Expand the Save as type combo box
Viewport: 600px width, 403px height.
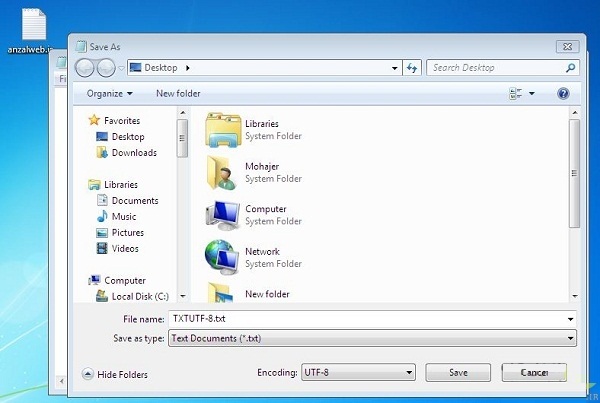(x=372, y=339)
